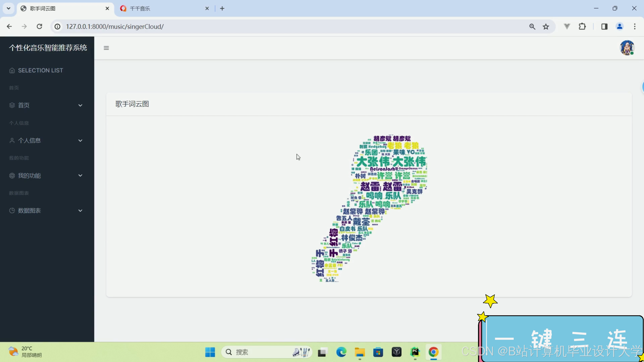Click the bookmark star icon in address bar
The width and height of the screenshot is (644, 362).
click(x=546, y=26)
